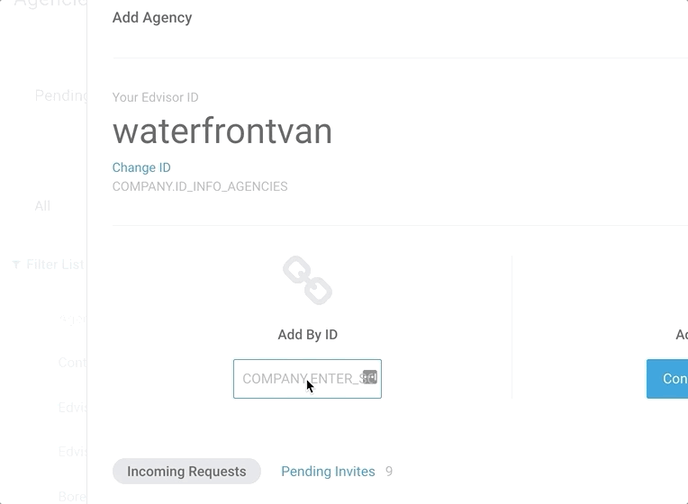Click the autofill icon inside the ID field
This screenshot has height=504, width=688.
pyautogui.click(x=370, y=377)
